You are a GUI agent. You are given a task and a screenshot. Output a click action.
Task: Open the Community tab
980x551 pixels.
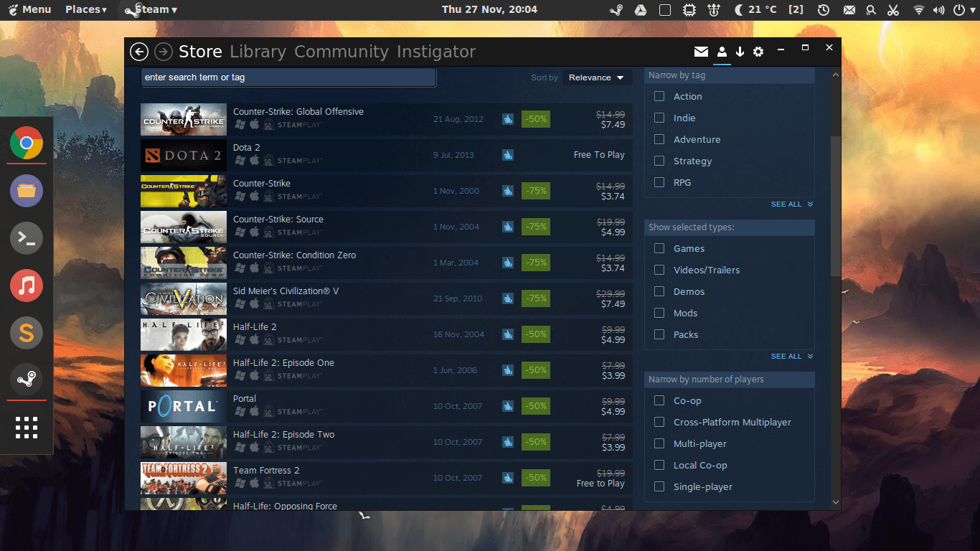(341, 52)
